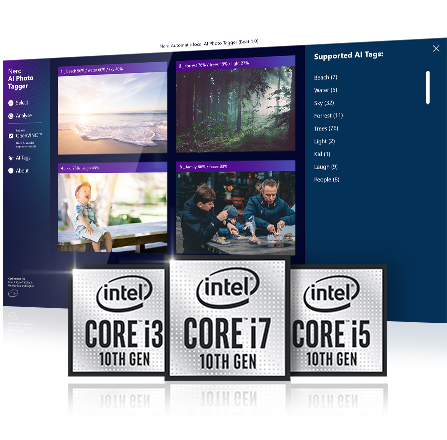This screenshot has width=447, height=440.
Task: Open the laughing kid photo thumbnail
Action: (x=112, y=212)
